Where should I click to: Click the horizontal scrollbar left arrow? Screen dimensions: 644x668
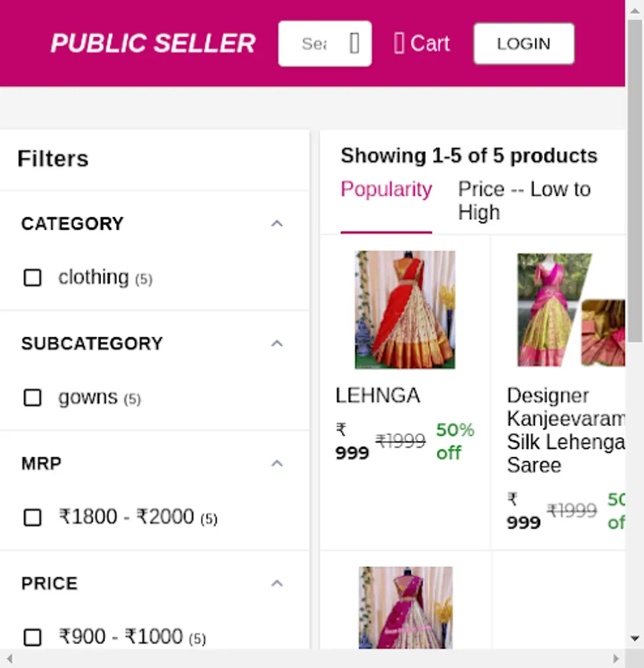[x=9, y=658]
